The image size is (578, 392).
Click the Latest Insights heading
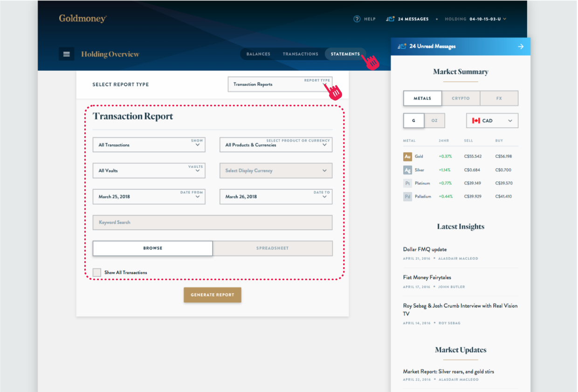[461, 227]
